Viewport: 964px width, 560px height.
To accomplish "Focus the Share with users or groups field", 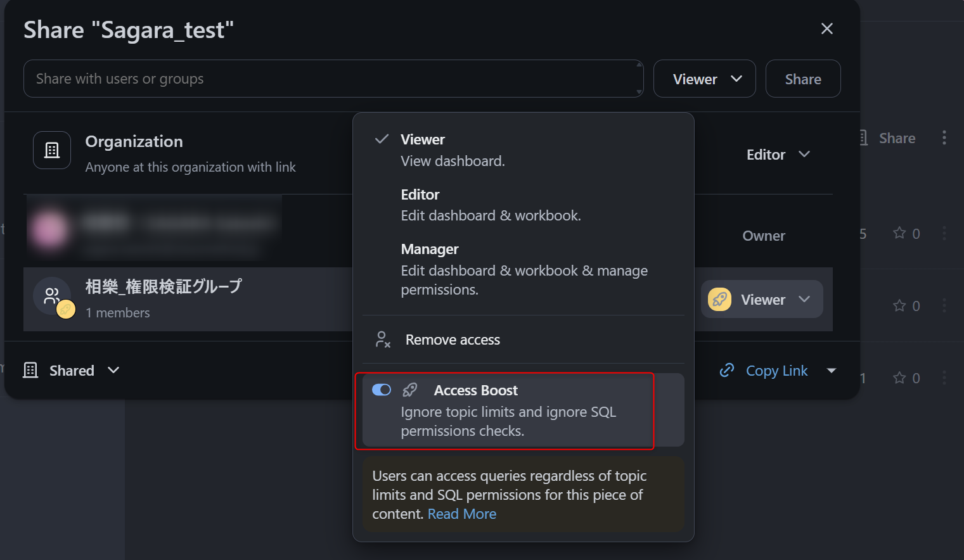I will coord(333,79).
